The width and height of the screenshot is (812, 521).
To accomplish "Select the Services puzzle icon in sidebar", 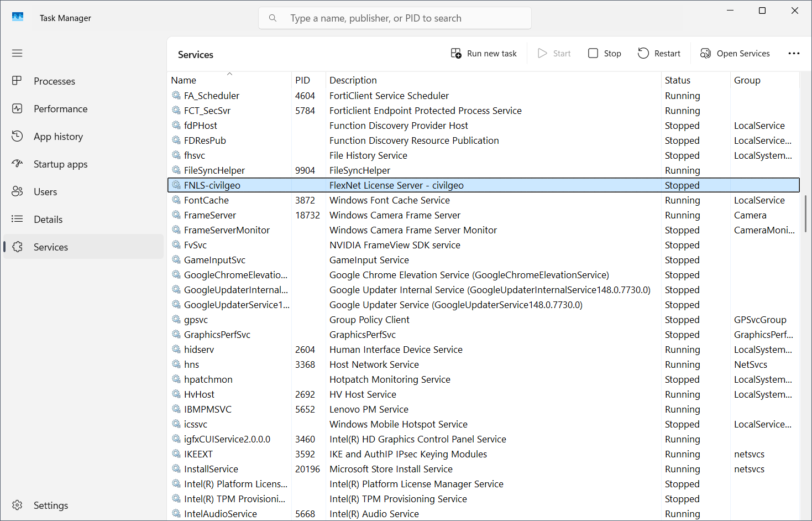I will pos(17,247).
